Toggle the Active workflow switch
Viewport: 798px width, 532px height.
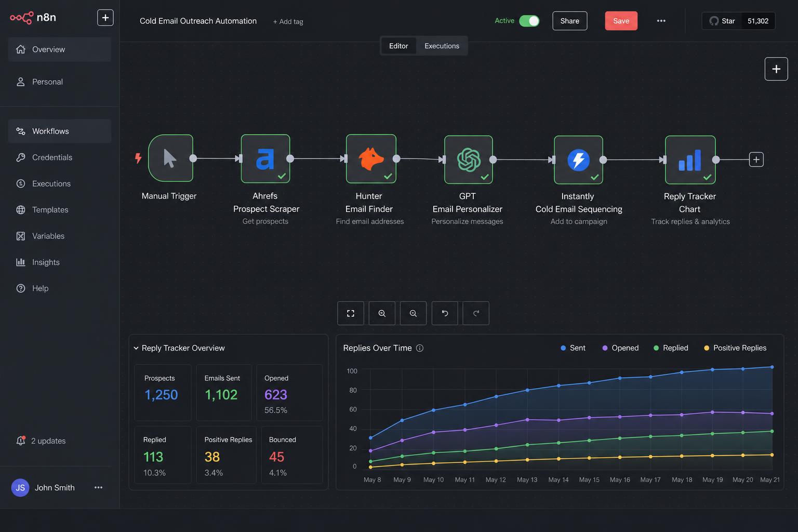pos(529,21)
